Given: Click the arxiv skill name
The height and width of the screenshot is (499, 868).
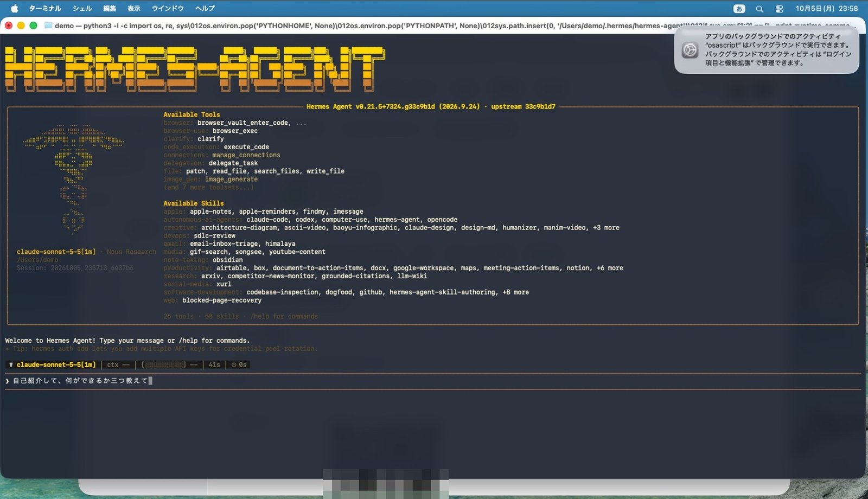Looking at the screenshot, I should (210, 276).
